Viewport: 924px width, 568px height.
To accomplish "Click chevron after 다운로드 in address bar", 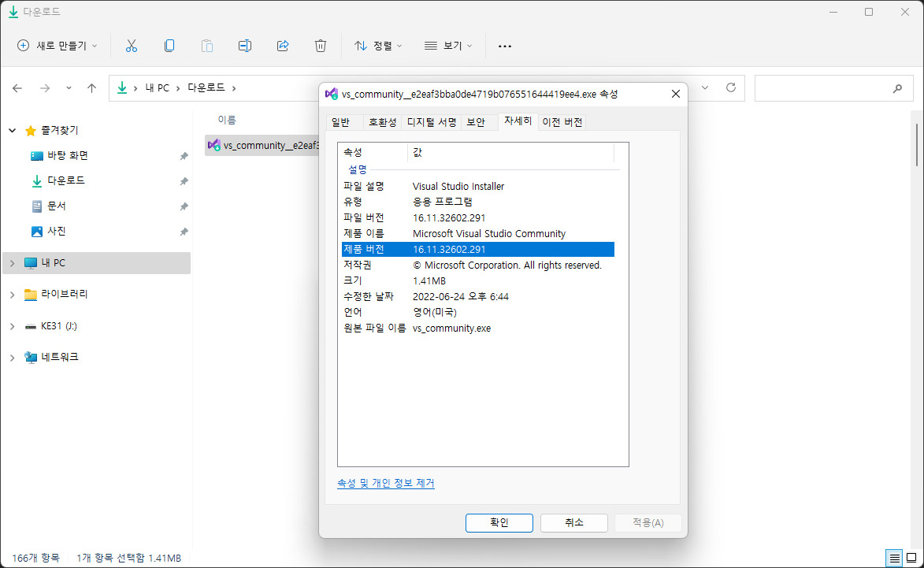I will (234, 88).
